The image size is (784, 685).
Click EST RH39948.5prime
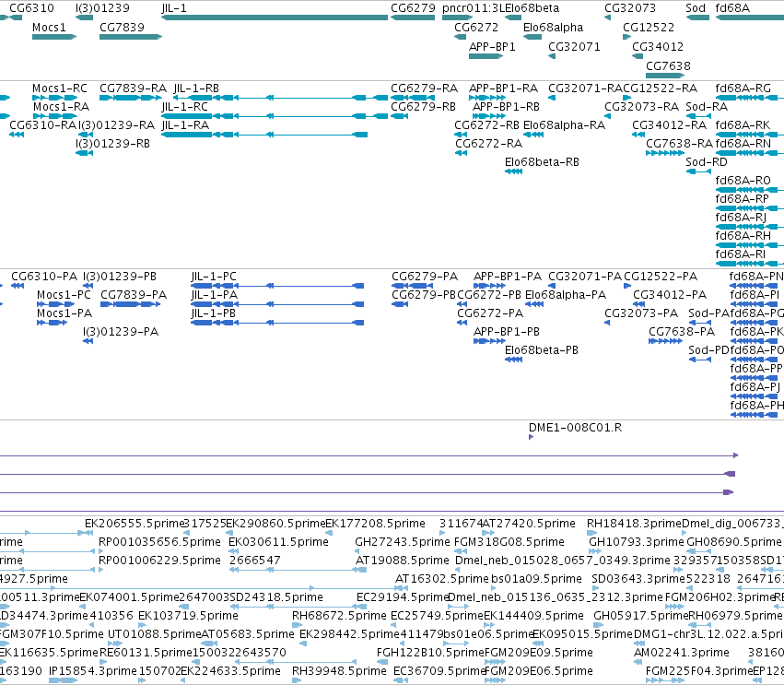tap(339, 671)
